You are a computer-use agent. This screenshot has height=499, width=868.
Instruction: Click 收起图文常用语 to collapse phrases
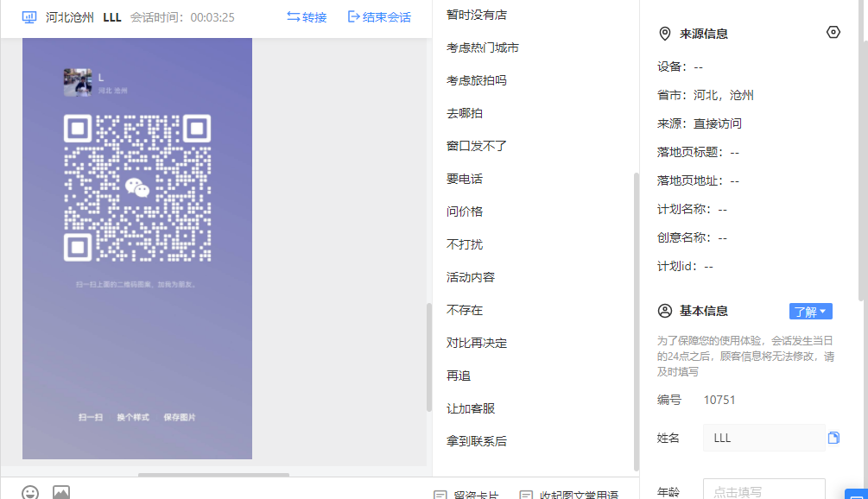(569, 494)
